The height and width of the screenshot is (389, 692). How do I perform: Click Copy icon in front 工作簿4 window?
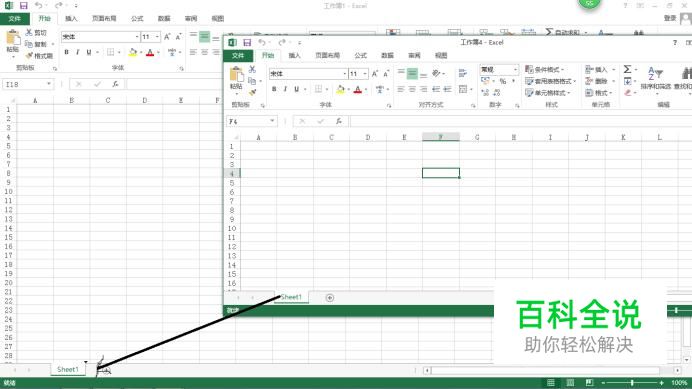pos(252,81)
